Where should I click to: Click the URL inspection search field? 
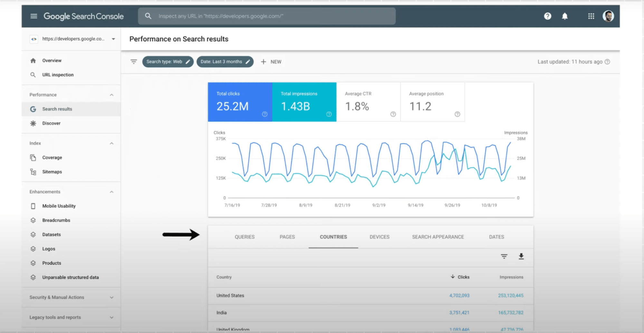tap(266, 16)
